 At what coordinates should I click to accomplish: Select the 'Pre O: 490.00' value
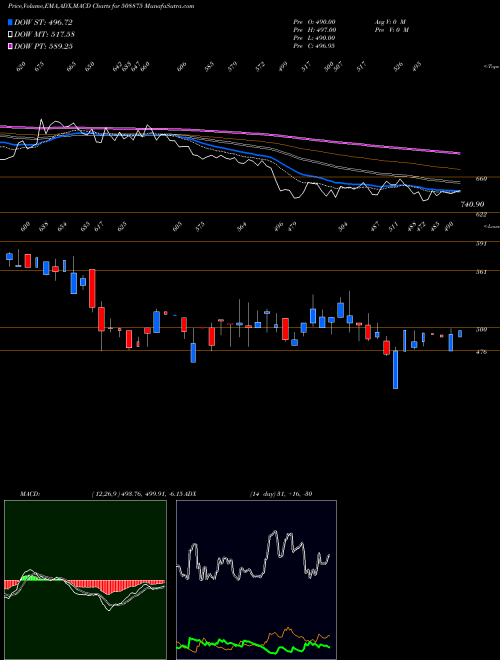(x=314, y=22)
